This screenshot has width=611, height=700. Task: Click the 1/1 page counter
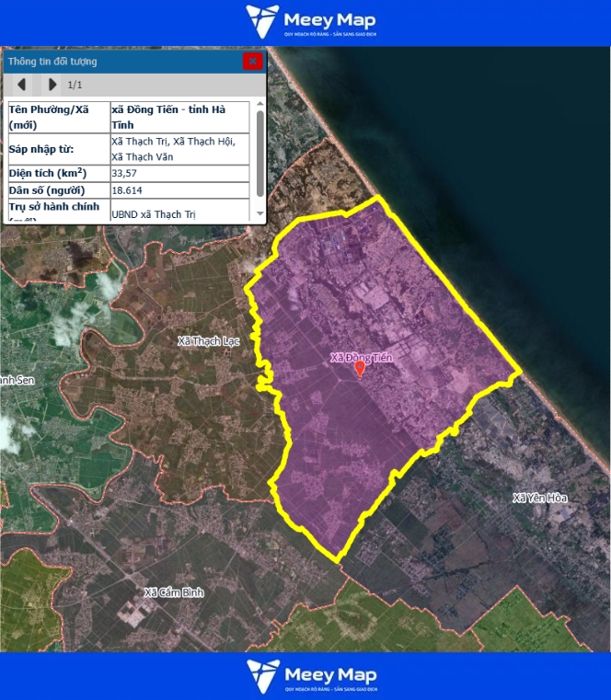(x=75, y=85)
